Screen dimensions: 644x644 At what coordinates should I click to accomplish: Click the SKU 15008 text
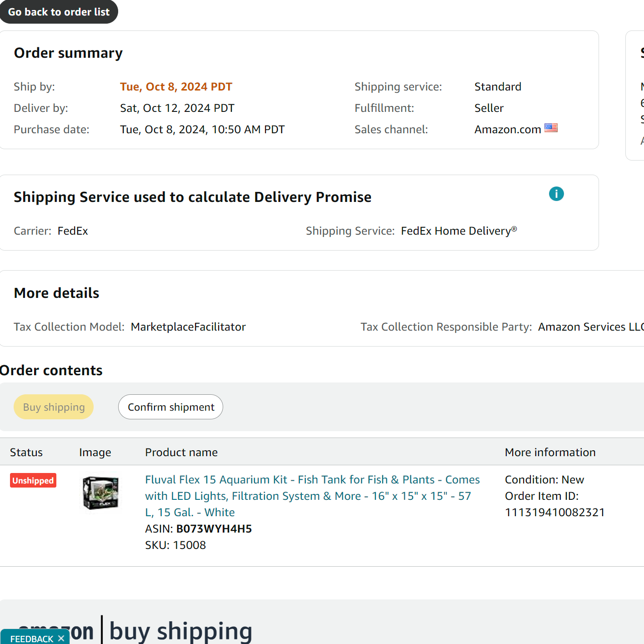(175, 545)
